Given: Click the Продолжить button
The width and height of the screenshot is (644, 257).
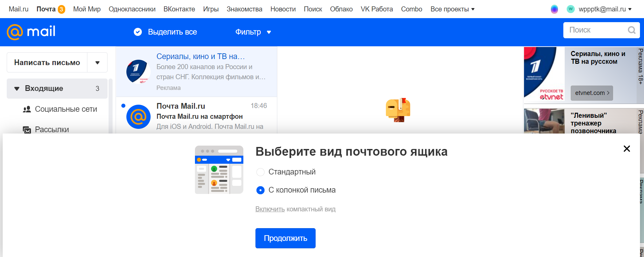Looking at the screenshot, I should pos(285,238).
